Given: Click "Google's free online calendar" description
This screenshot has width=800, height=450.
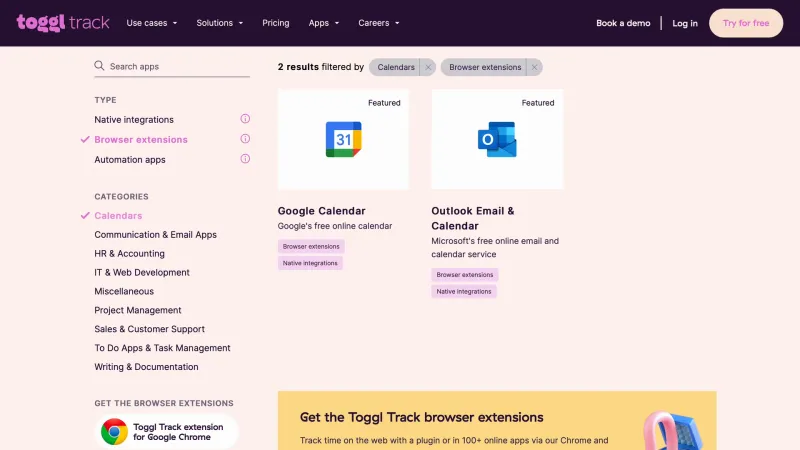Looking at the screenshot, I should [335, 226].
